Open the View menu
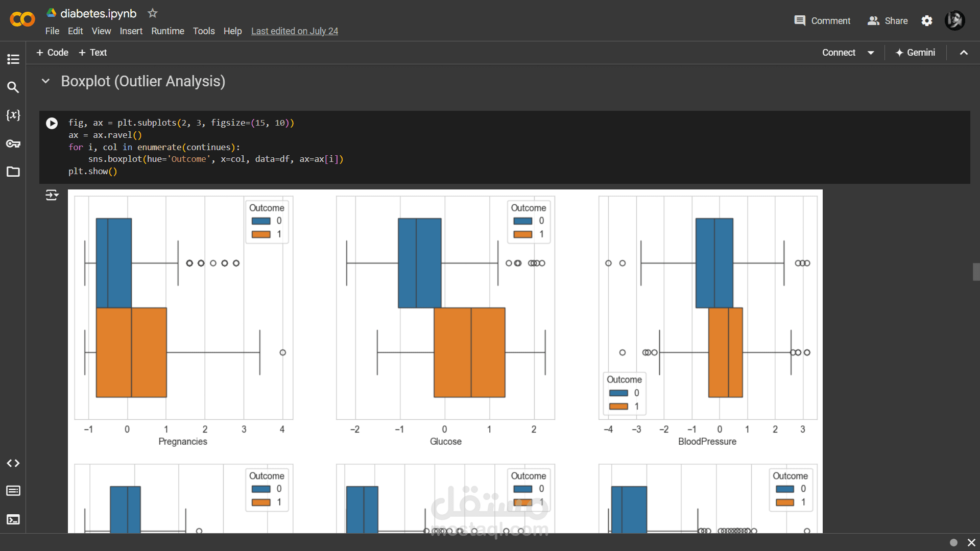Image resolution: width=980 pixels, height=551 pixels. click(x=101, y=31)
